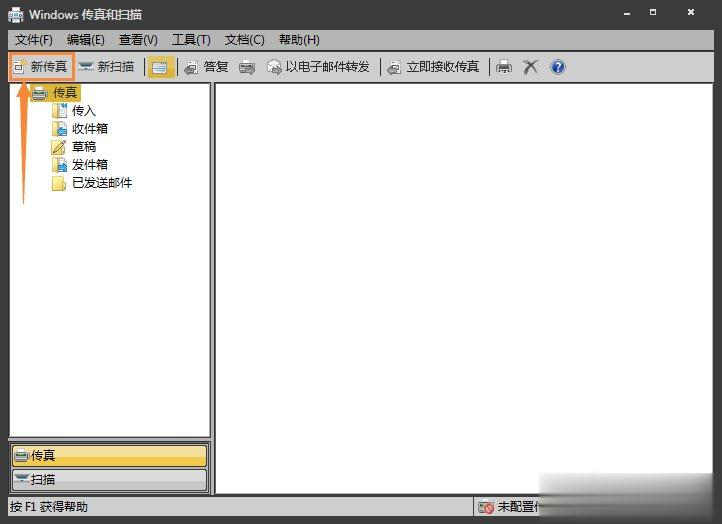Viewport: 722px width, 524px height.
Task: Click 立即接收传真 to receive fax now
Action: pyautogui.click(x=433, y=67)
